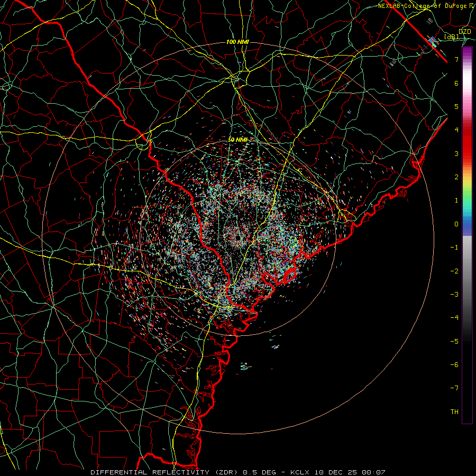Click the '7' value on the color scale

tap(456, 59)
